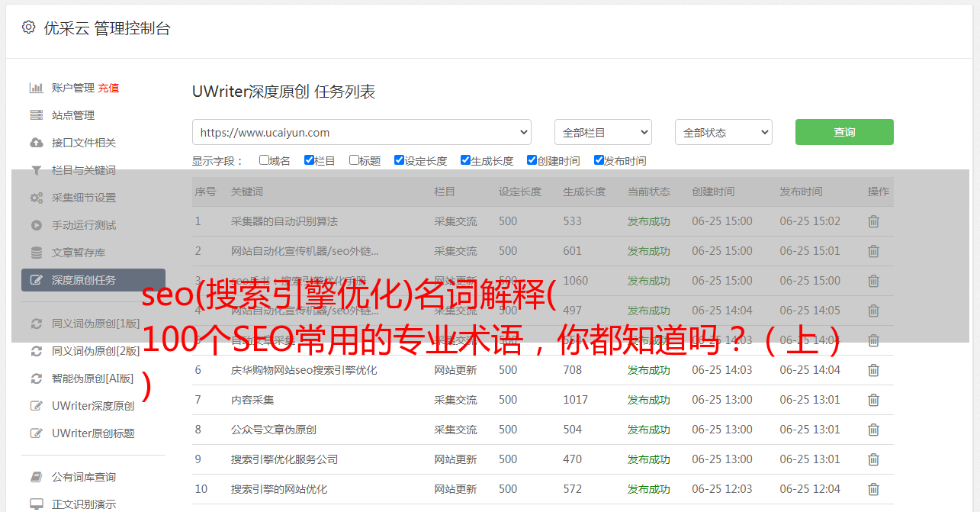This screenshot has height=512, width=980.
Task: Open the 全部状态 dropdown
Action: [723, 132]
